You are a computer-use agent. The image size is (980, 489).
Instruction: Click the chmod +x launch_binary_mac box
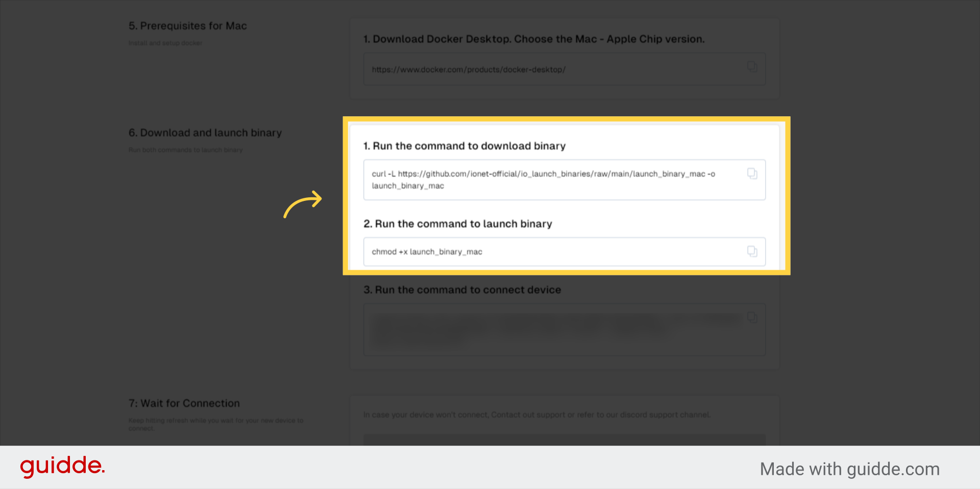(x=565, y=251)
